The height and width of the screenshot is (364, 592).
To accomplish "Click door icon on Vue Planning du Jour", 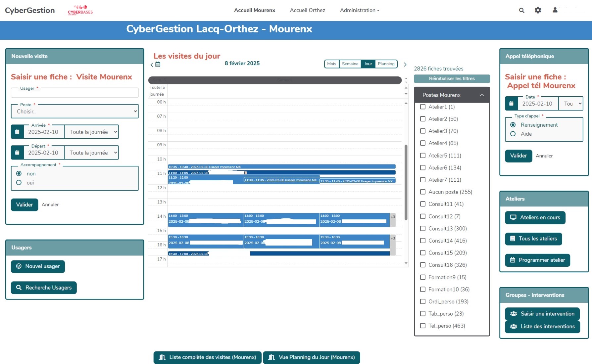I will [x=271, y=357].
